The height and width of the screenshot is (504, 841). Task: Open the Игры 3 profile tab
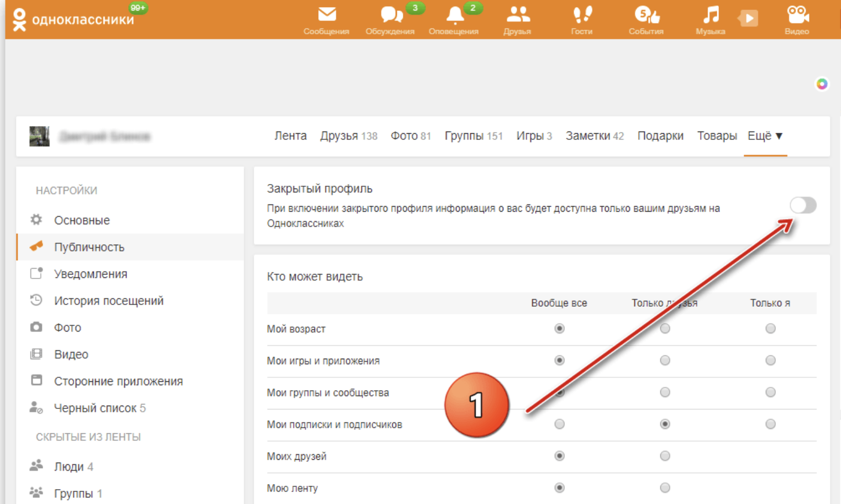534,136
